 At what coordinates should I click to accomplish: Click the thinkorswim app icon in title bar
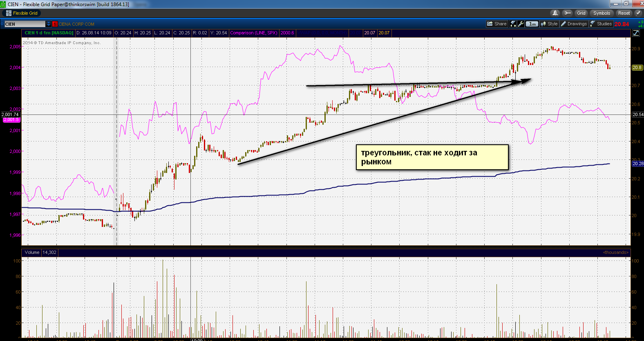[3, 4]
